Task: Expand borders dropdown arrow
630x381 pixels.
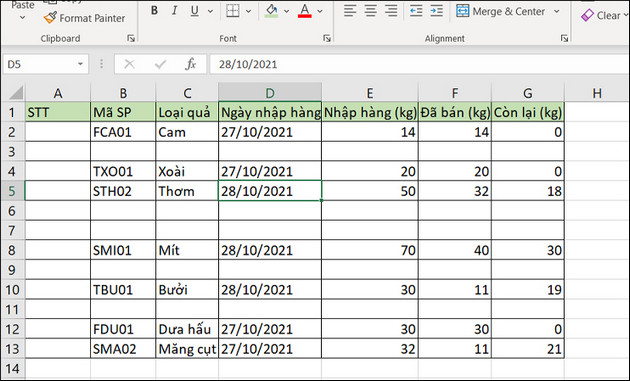Action: pyautogui.click(x=248, y=11)
